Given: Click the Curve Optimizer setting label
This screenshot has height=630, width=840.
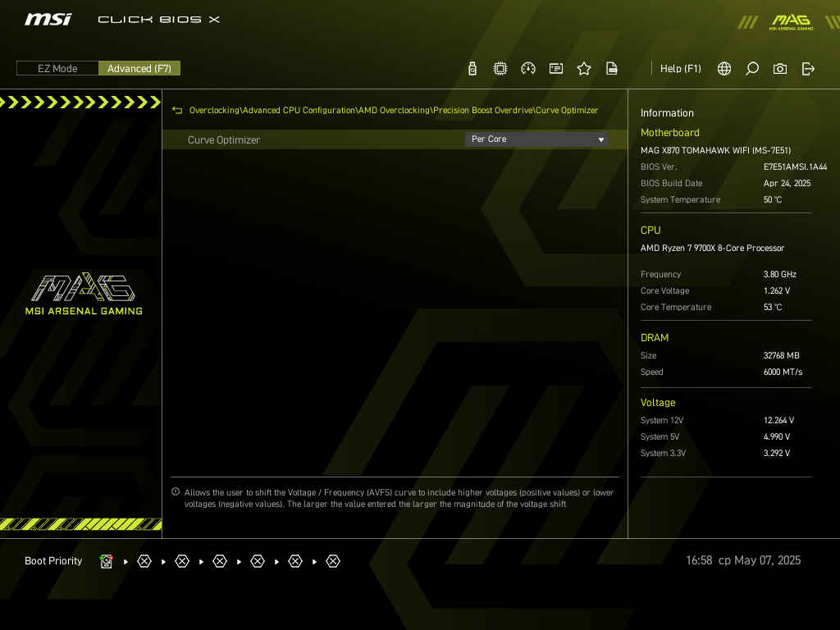Looking at the screenshot, I should point(224,139).
